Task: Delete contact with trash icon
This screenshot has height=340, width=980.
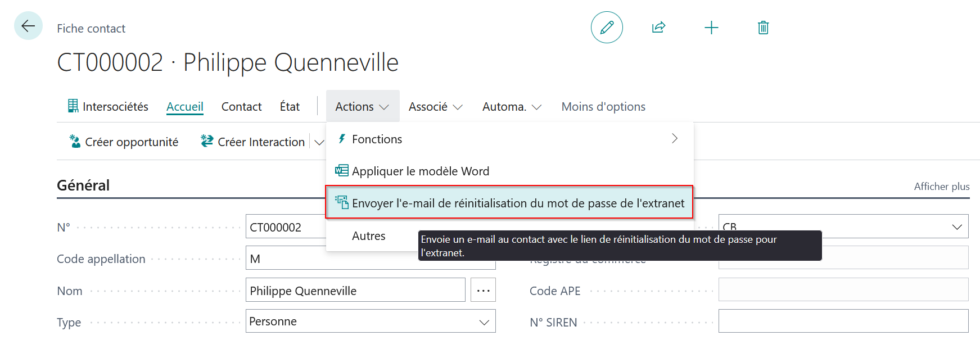Action: 763,28
